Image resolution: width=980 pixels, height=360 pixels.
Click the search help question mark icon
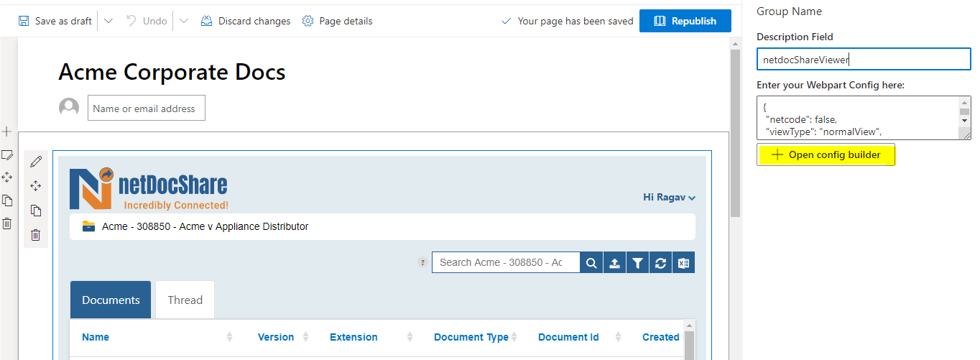(x=422, y=262)
